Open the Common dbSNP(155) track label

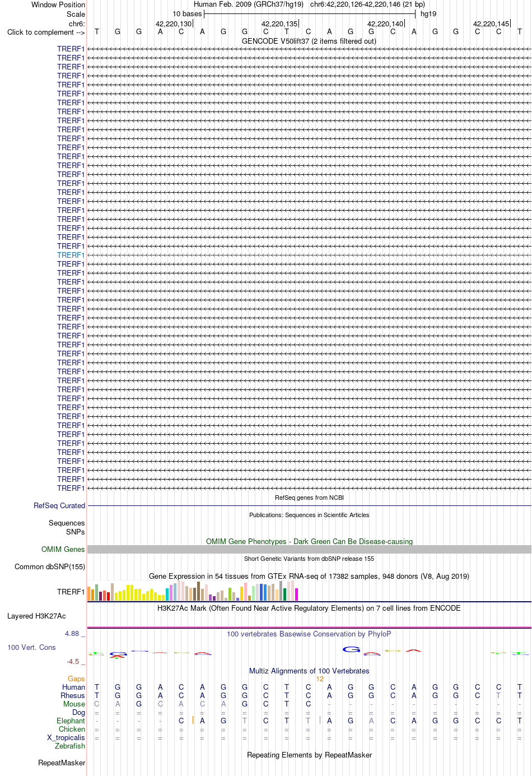(x=50, y=566)
